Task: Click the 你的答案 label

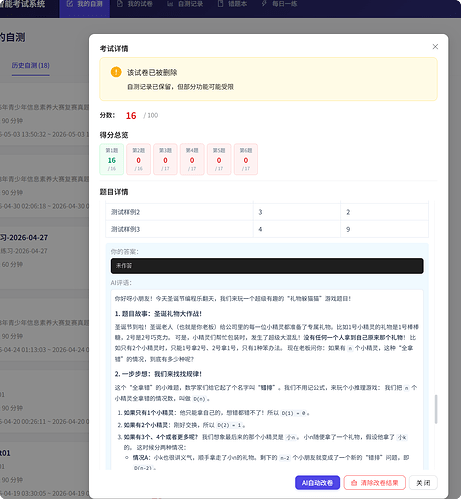Action: point(125,252)
